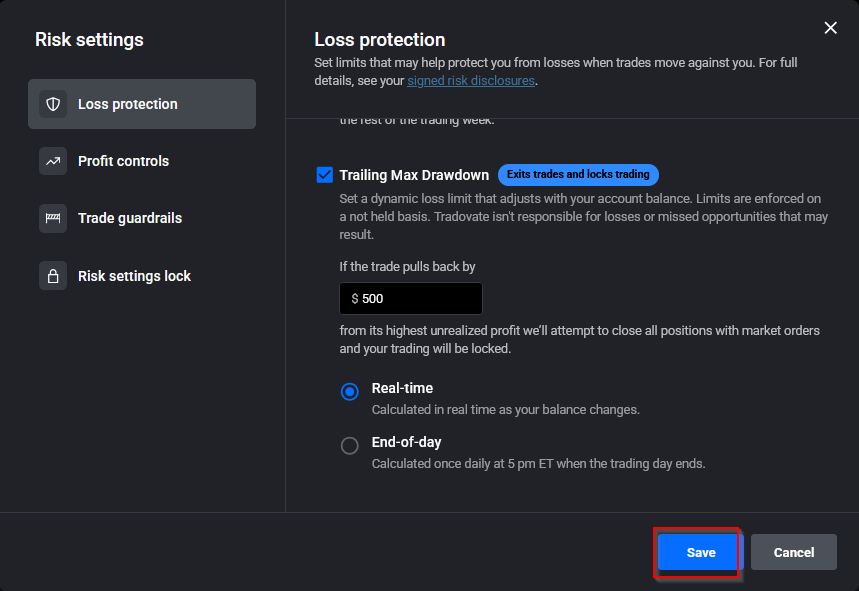Switch to Profit controls section
Image resolution: width=859 pixels, height=591 pixels.
(x=142, y=161)
